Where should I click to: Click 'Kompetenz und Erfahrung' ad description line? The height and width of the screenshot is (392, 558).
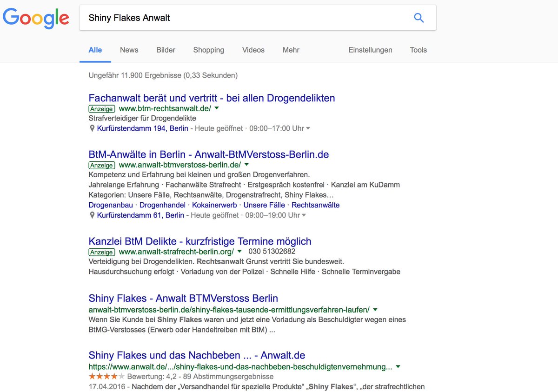199,174
